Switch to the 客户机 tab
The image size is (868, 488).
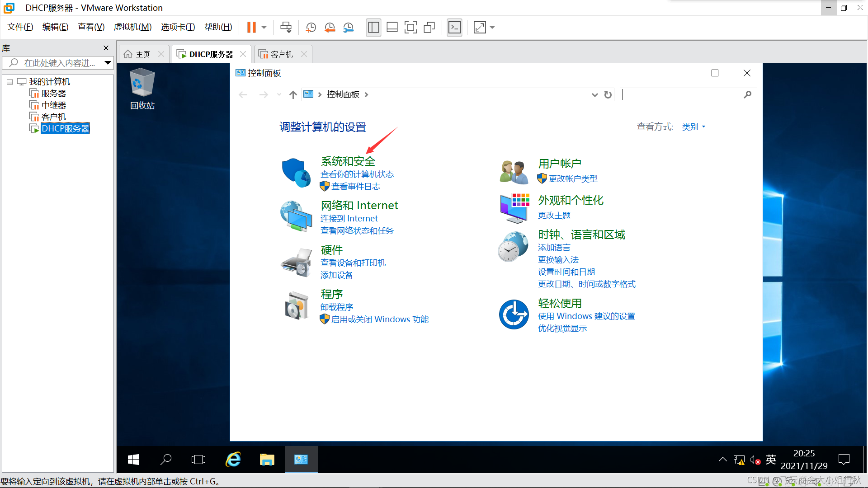(281, 54)
